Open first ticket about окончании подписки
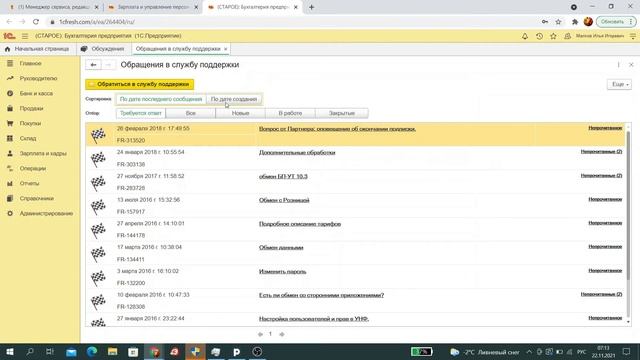 point(337,129)
